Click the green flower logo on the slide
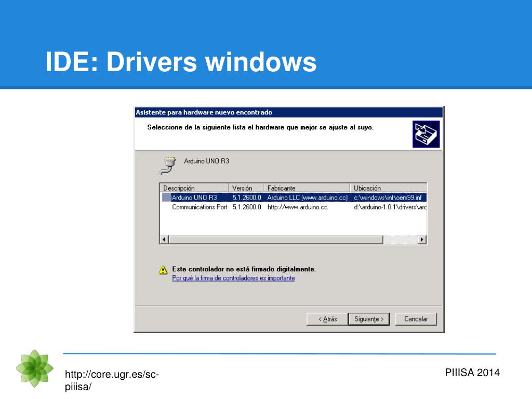Screen dimensions: 532x399 click(x=35, y=368)
